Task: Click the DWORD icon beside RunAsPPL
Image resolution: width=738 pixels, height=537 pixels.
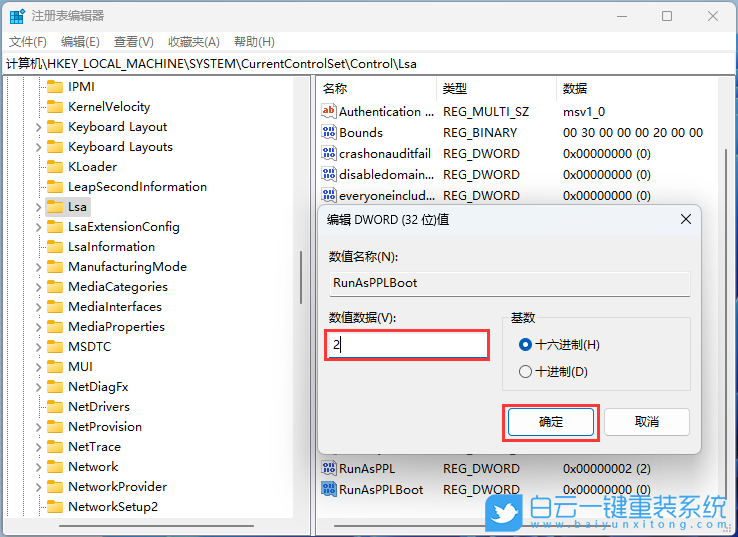Action: [x=329, y=468]
